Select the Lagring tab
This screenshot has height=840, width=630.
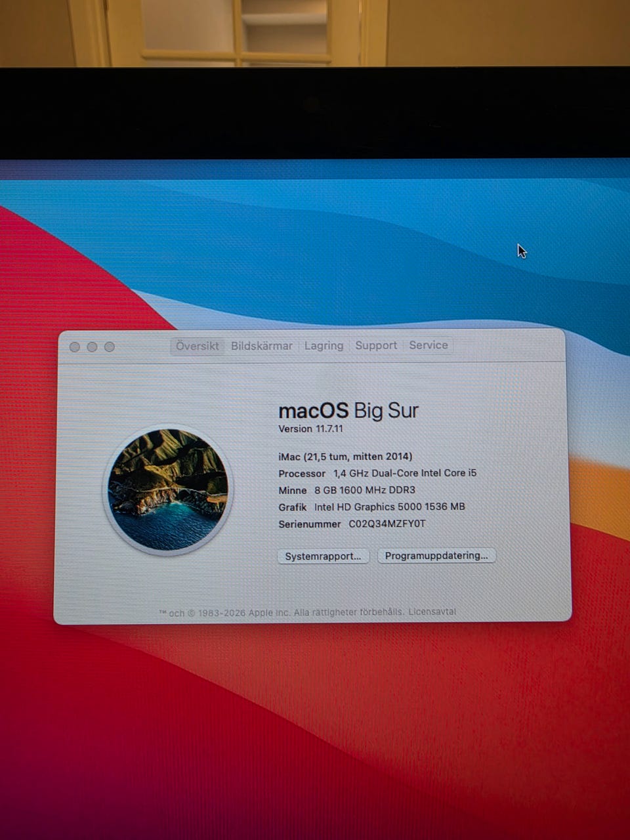click(x=324, y=345)
